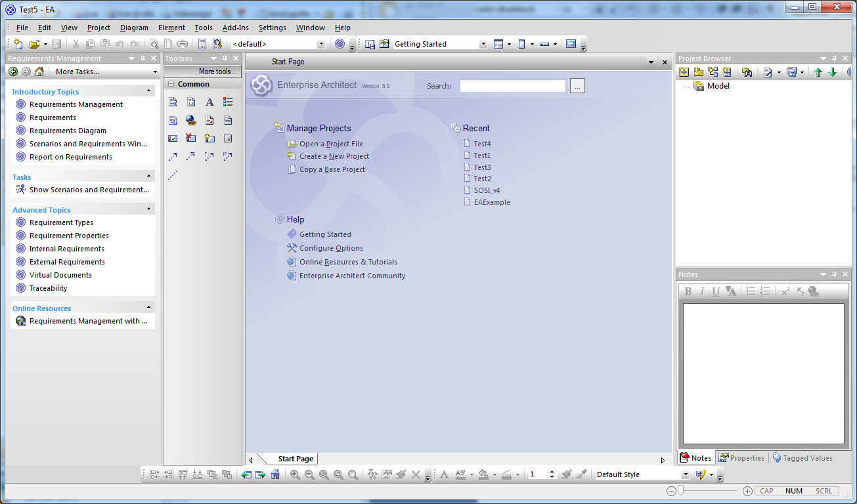Click the New Project toolbar icon
Viewport: 857px width, 504px height.
pyautogui.click(x=18, y=44)
